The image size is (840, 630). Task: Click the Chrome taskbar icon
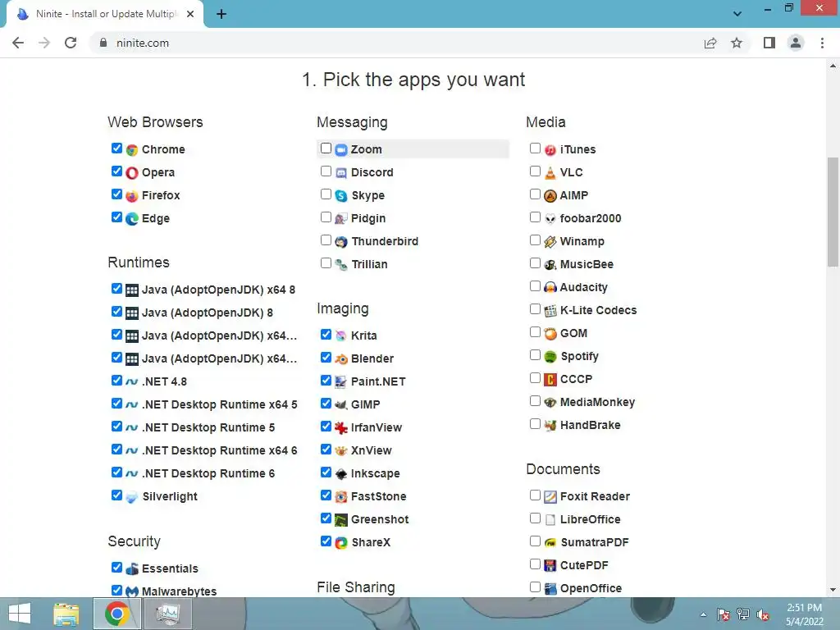[x=116, y=614]
